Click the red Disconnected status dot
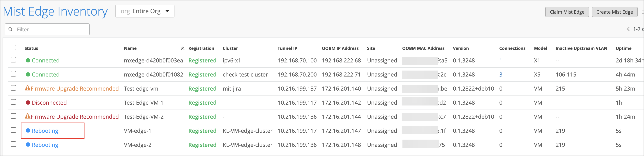Screen dimensions: 644x156 pyautogui.click(x=28, y=103)
